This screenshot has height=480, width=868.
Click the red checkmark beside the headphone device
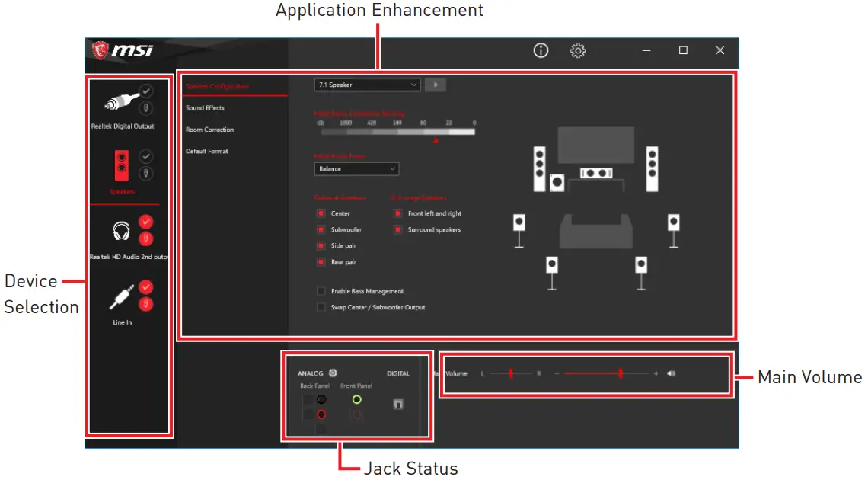click(145, 222)
